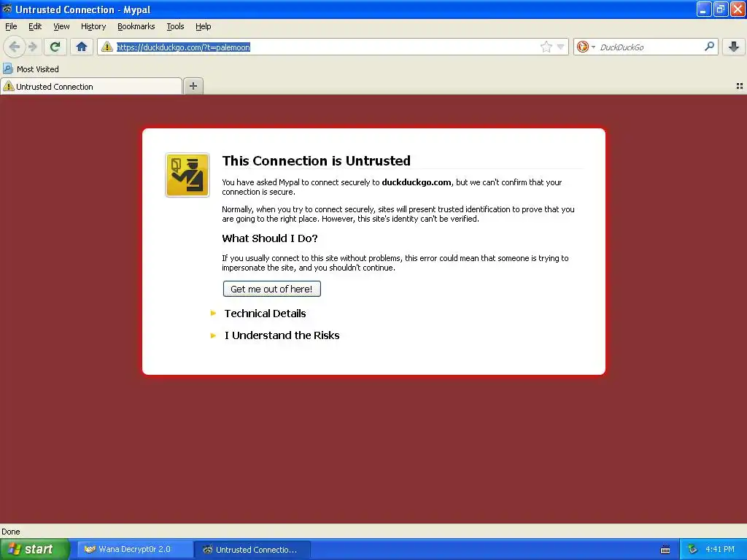Open the View menu
The width and height of the screenshot is (747, 560).
(61, 26)
